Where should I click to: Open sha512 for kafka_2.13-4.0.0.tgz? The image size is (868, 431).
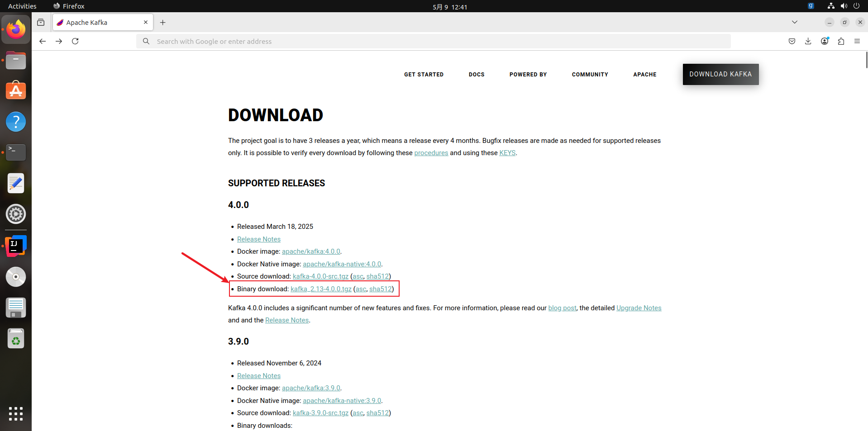381,289
